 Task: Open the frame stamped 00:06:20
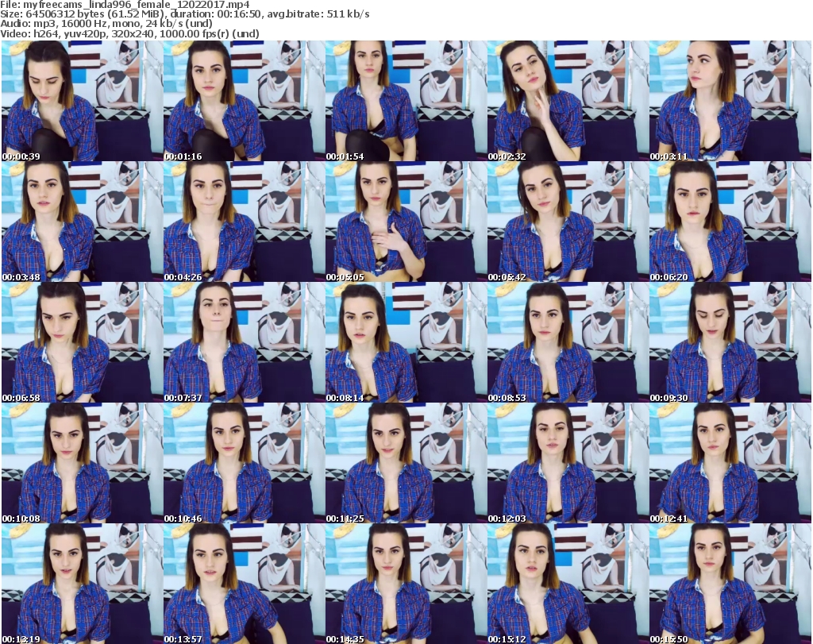(x=730, y=222)
